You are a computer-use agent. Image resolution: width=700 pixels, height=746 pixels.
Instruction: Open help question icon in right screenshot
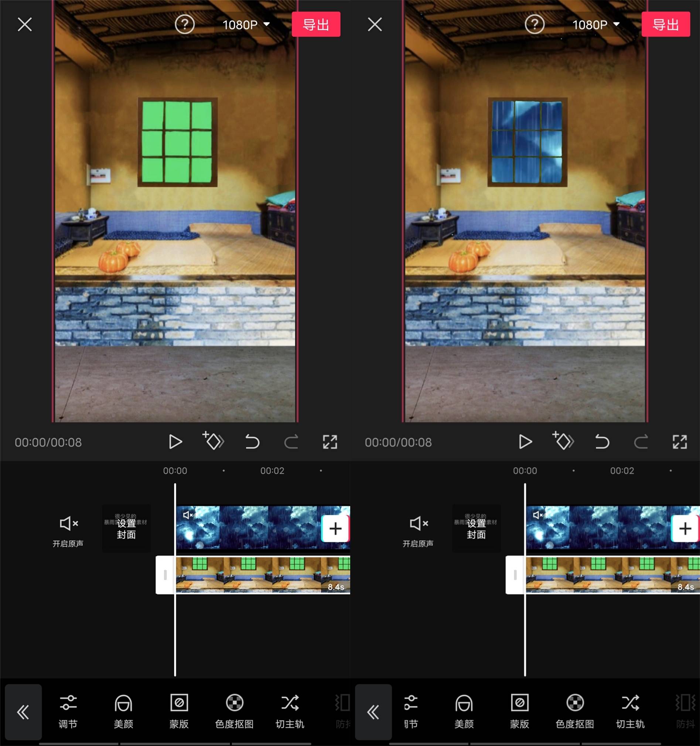tap(535, 24)
